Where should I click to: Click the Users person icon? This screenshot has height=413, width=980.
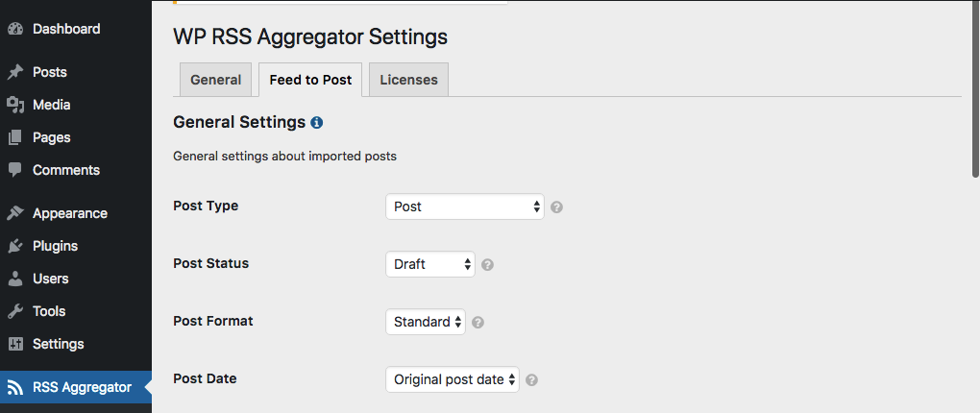click(x=15, y=279)
